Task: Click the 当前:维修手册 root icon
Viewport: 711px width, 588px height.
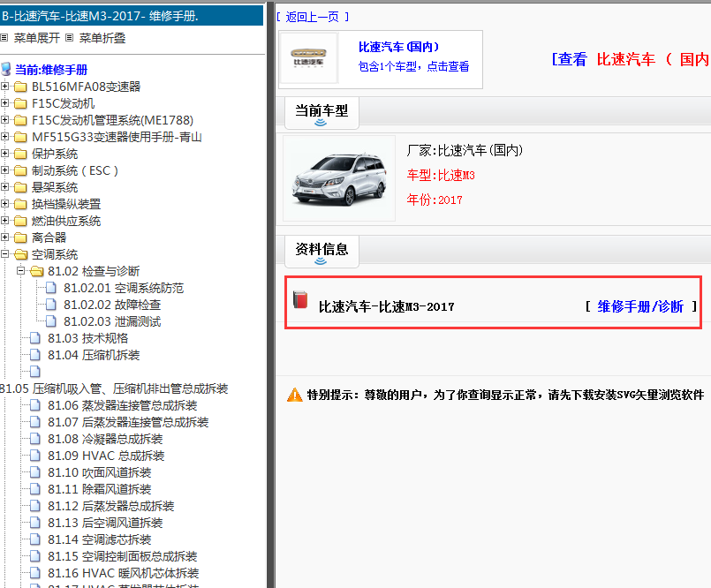Action: click(x=6, y=70)
